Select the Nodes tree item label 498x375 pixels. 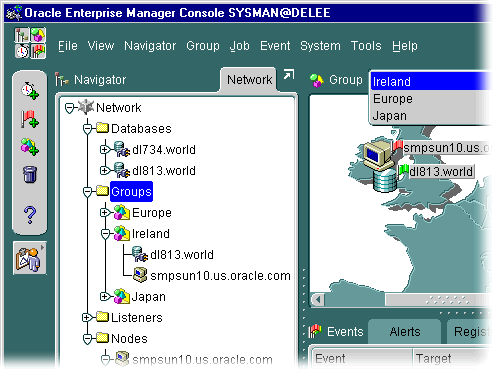click(x=129, y=338)
